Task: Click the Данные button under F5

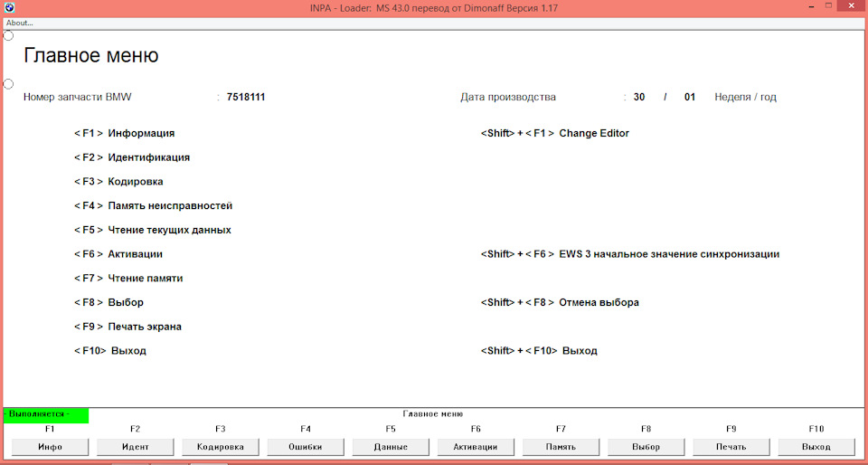Action: coord(392,447)
